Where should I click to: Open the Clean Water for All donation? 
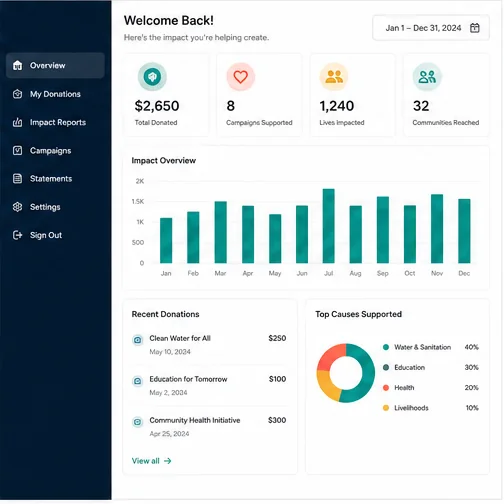[209, 345]
